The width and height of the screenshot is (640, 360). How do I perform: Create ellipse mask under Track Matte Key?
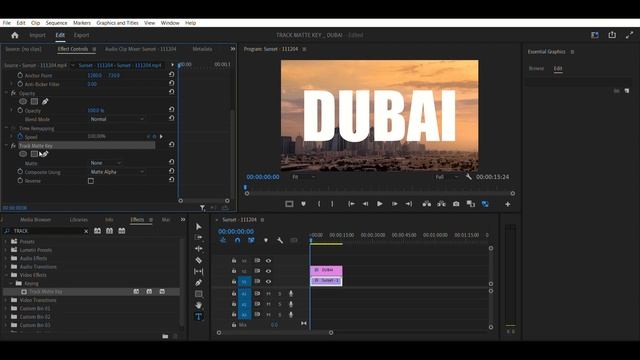tap(23, 154)
